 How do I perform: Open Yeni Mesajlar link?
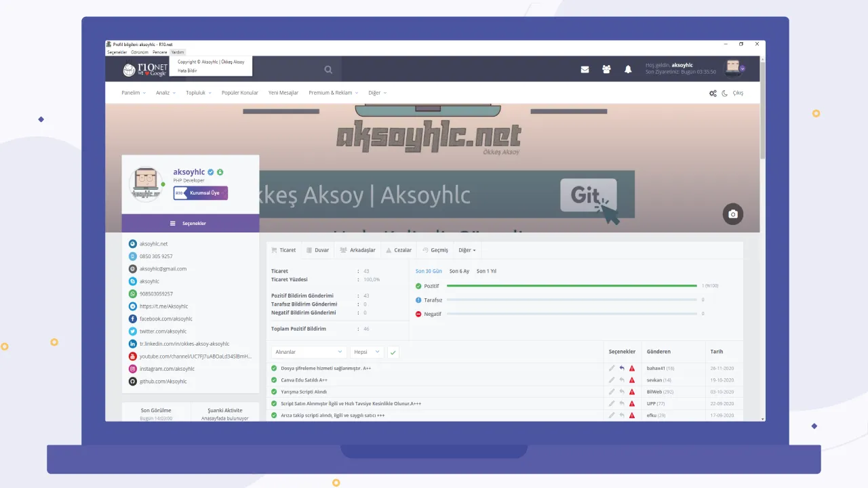coord(283,93)
